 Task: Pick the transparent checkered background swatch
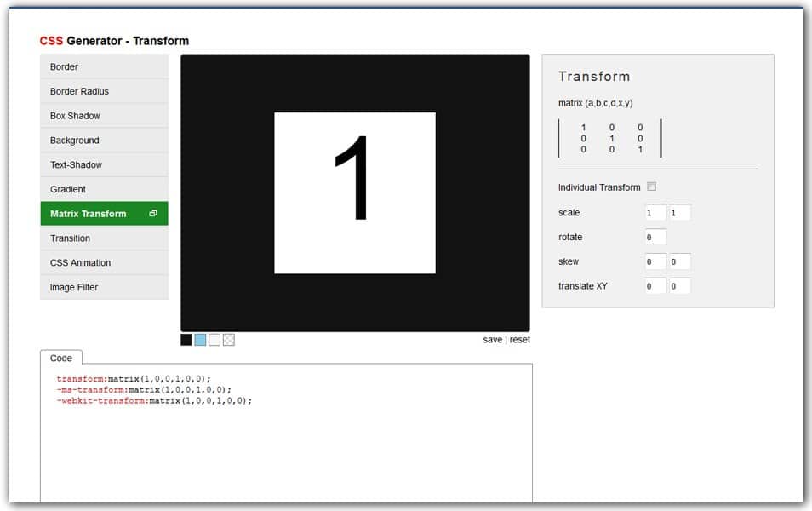(229, 340)
